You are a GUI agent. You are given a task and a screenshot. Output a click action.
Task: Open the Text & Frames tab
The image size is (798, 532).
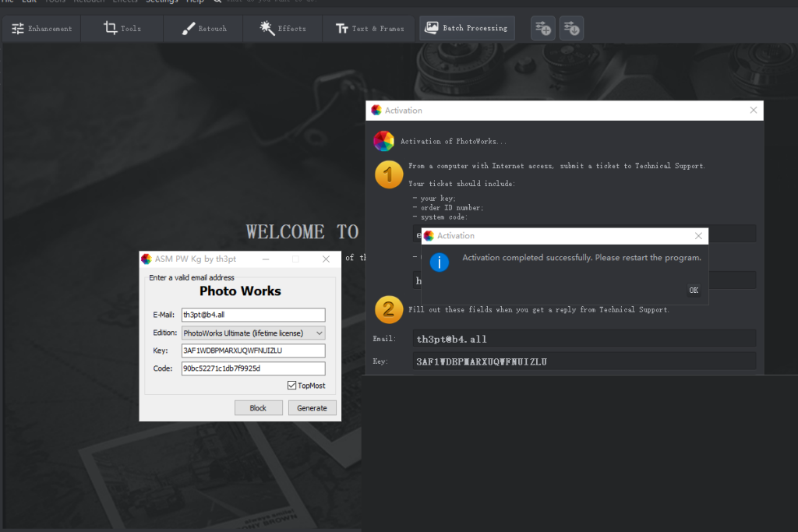coord(370,29)
